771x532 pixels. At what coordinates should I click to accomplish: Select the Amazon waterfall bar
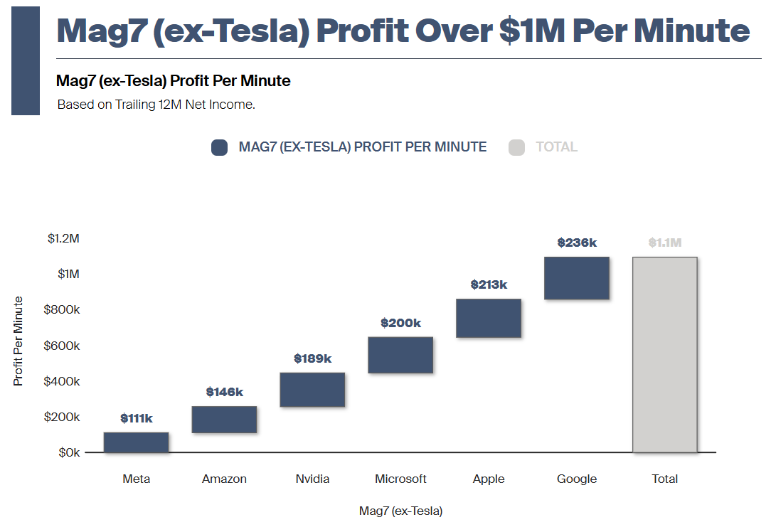[224, 420]
